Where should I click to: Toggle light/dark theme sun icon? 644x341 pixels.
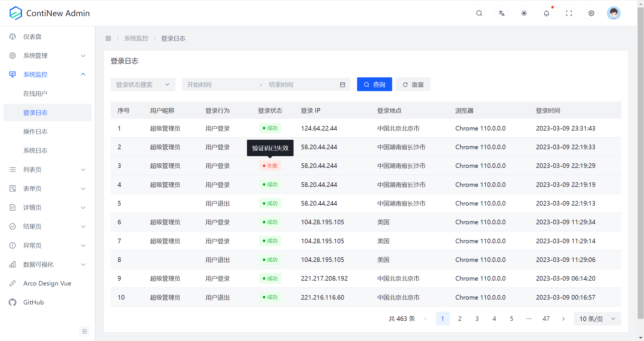524,13
